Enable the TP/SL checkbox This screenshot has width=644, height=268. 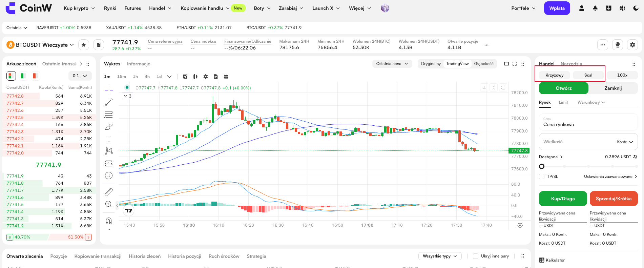(x=542, y=177)
